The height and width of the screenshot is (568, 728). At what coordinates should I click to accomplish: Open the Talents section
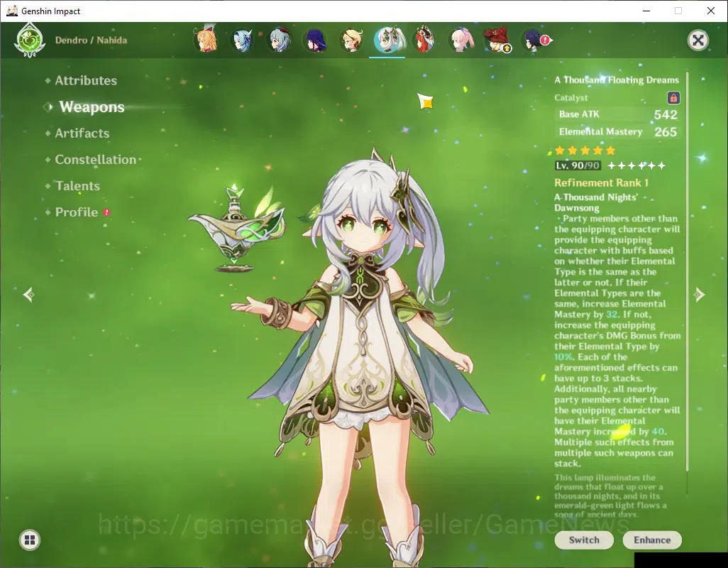click(x=77, y=186)
